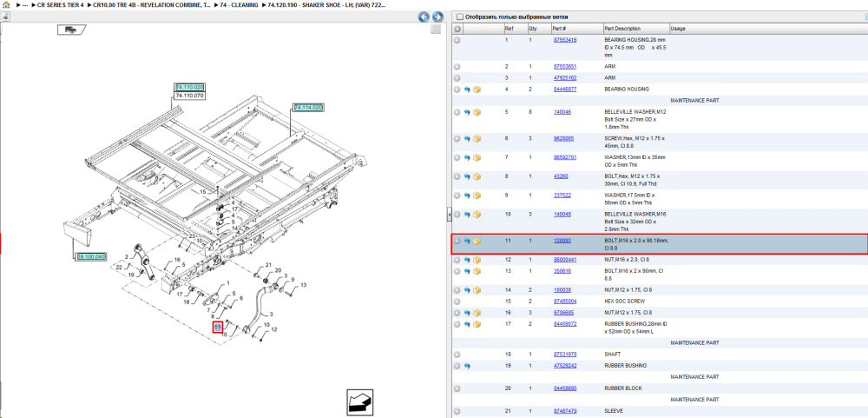Image resolution: width=868 pixels, height=418 pixels.
Task: Open part number 87553416
Action: click(x=565, y=40)
